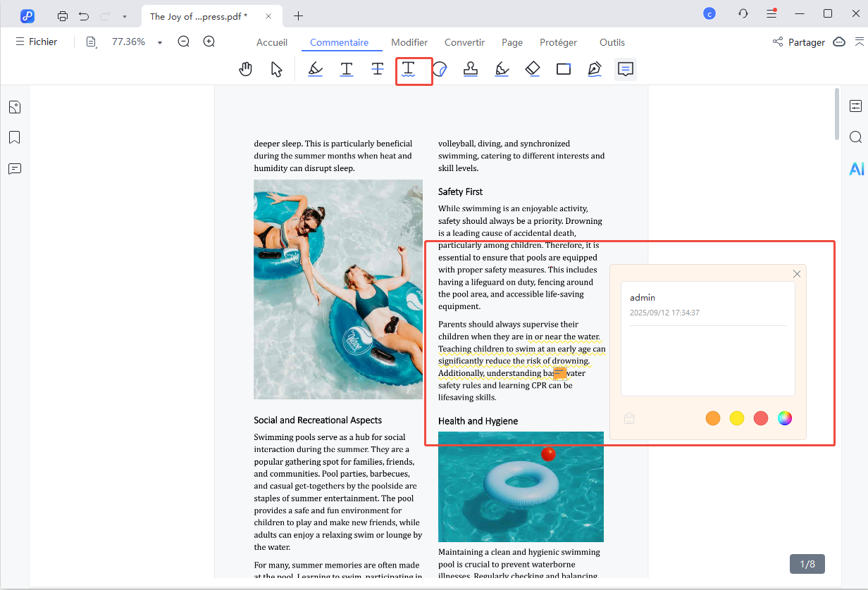This screenshot has height=590, width=868.
Task: Delete the note with trash button
Action: [629, 418]
